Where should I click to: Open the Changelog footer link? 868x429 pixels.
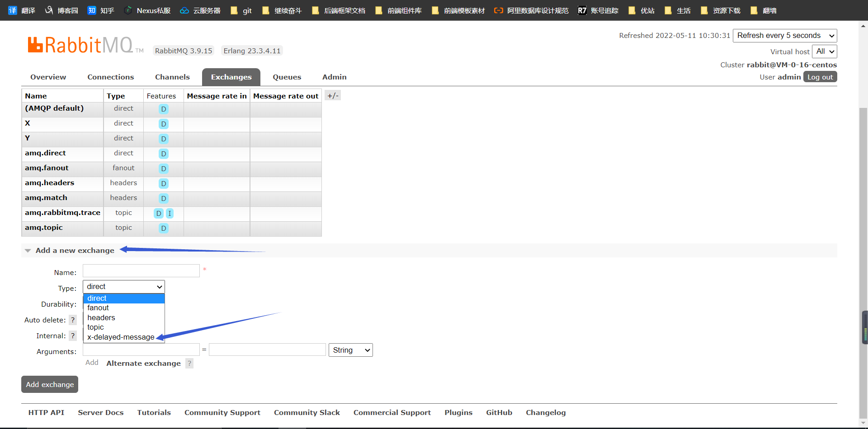pos(546,413)
